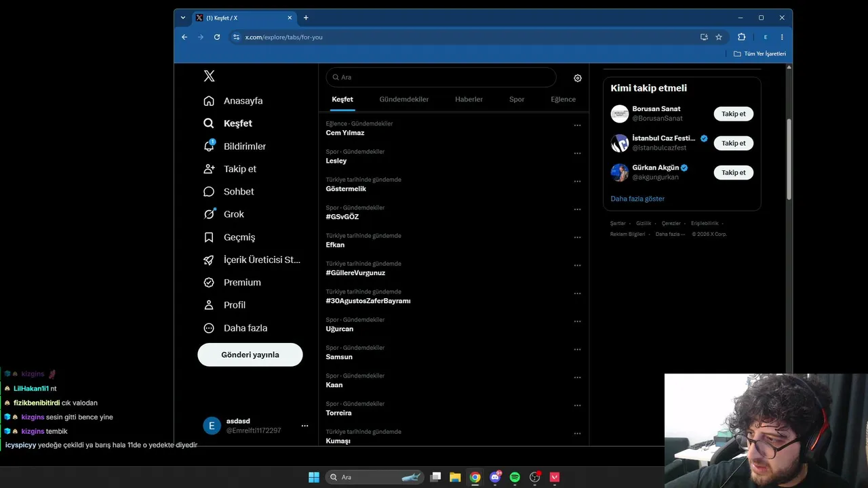Launch Grok from the sidebar
The image size is (868, 488).
223,214
